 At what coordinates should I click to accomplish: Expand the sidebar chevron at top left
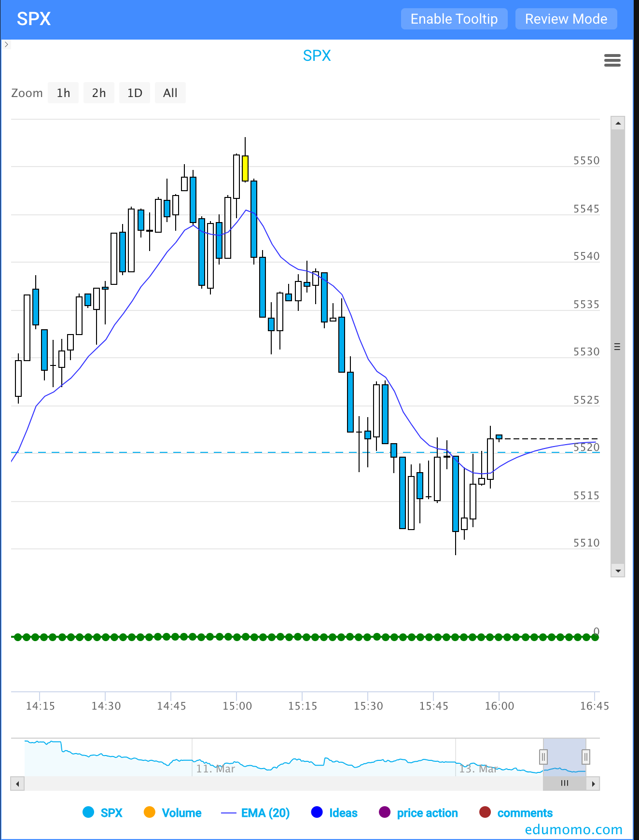[x=6, y=44]
